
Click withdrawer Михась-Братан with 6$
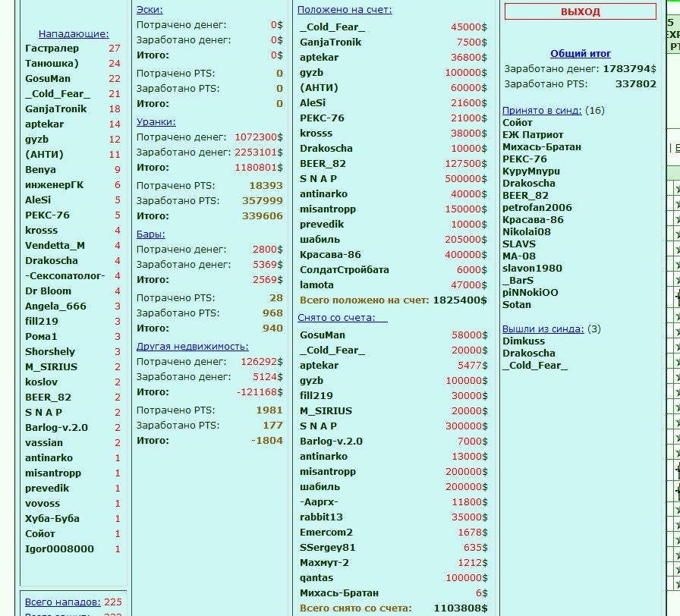(339, 593)
